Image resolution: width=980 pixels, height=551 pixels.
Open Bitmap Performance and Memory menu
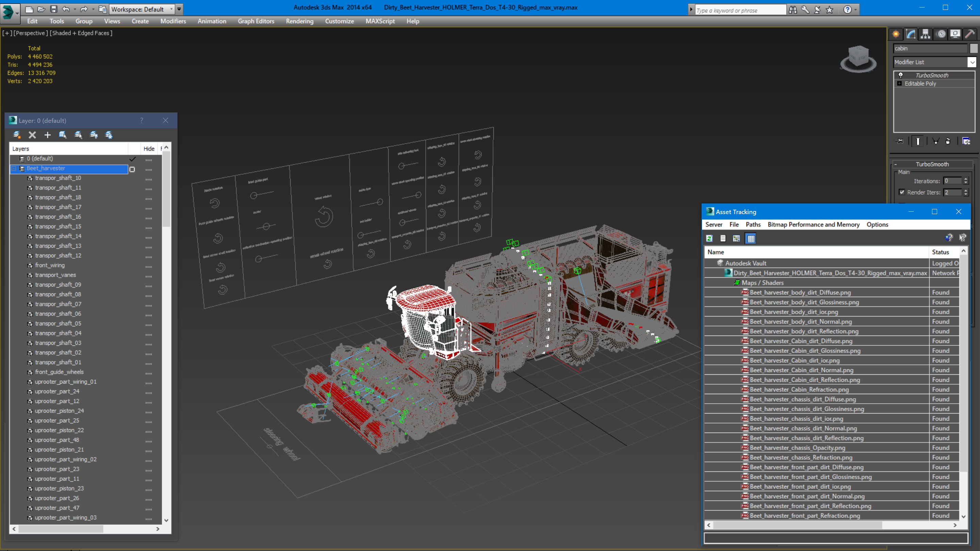coord(813,225)
